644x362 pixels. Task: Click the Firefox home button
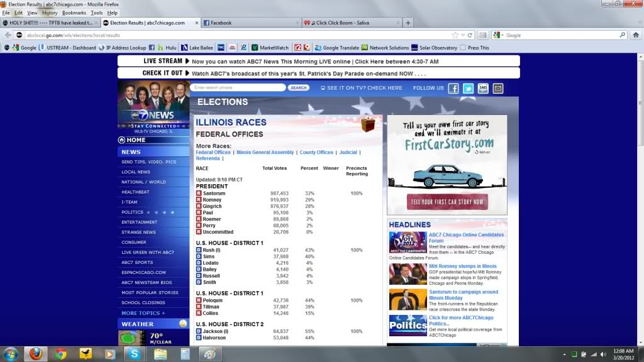click(635, 35)
